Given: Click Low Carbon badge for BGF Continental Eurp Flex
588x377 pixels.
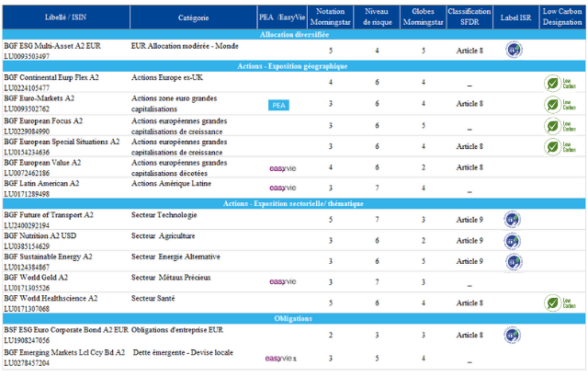Looking at the screenshot, I should 560,84.
